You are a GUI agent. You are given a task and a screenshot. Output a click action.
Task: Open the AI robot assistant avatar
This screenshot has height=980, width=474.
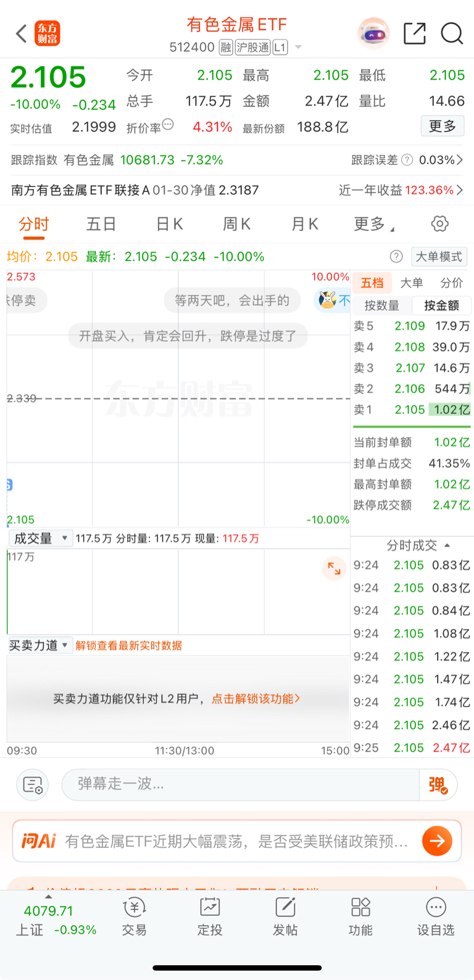[x=373, y=33]
